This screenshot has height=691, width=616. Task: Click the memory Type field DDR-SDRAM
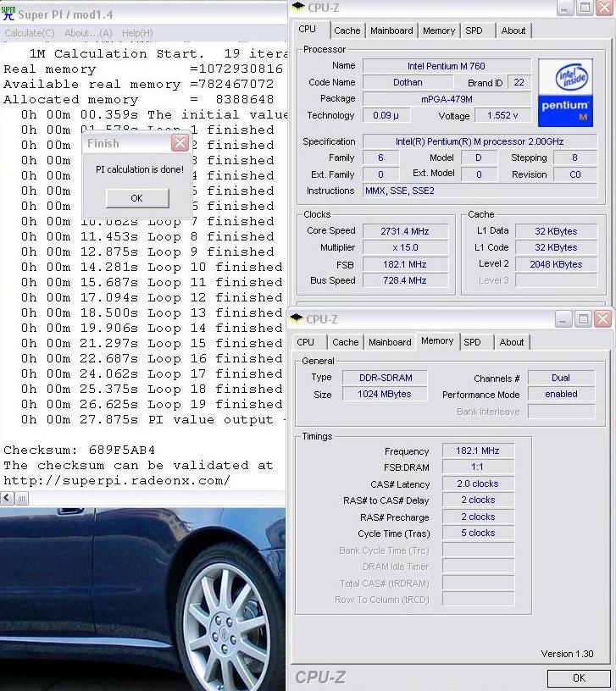pyautogui.click(x=386, y=378)
